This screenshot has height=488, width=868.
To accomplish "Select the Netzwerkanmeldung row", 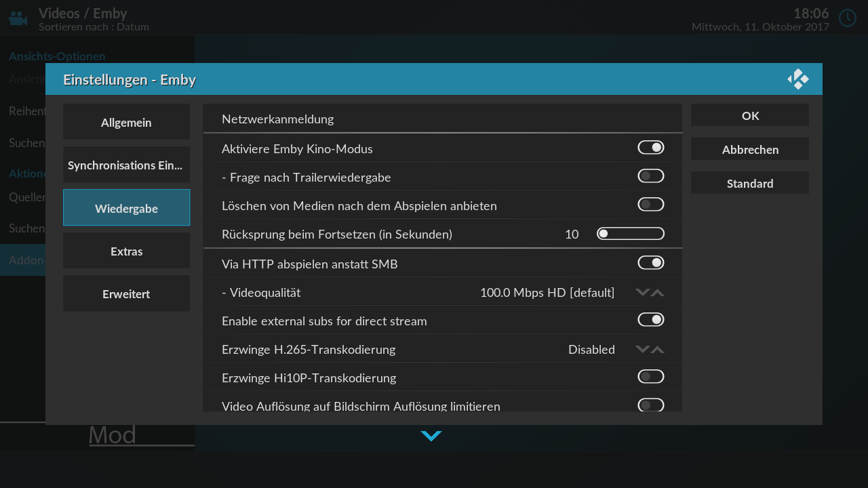I will (442, 119).
